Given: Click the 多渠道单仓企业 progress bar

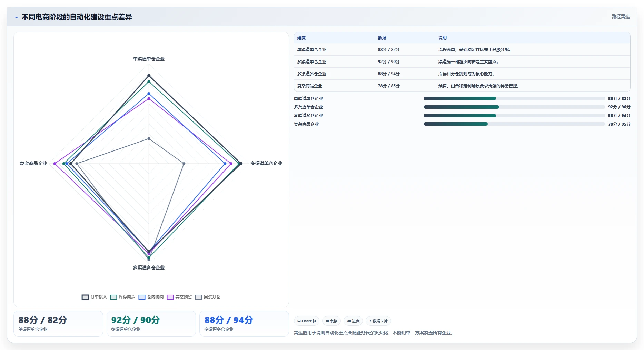Looking at the screenshot, I should click(x=514, y=107).
